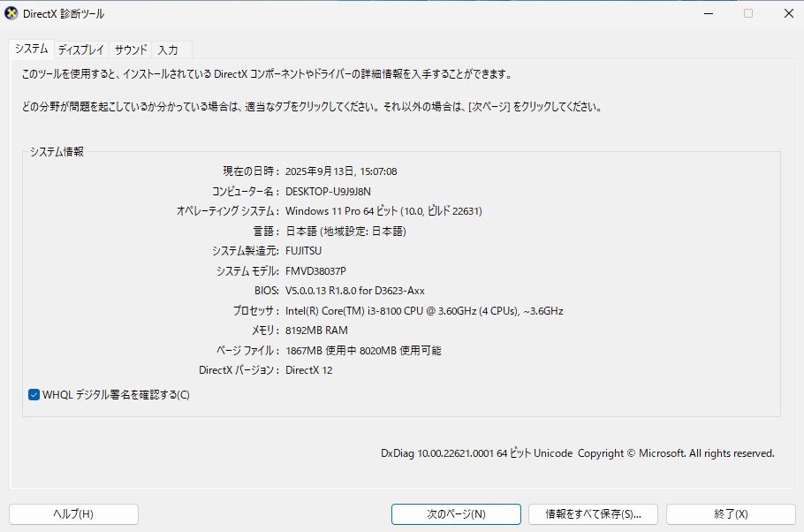Viewport: 804px width, 532px height.
Task: Minimize the DirectX 診断ツール window
Action: click(x=709, y=14)
